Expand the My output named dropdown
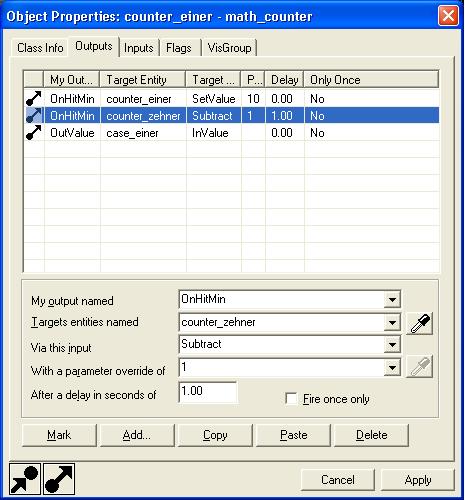The width and height of the screenshot is (465, 500). coord(392,299)
